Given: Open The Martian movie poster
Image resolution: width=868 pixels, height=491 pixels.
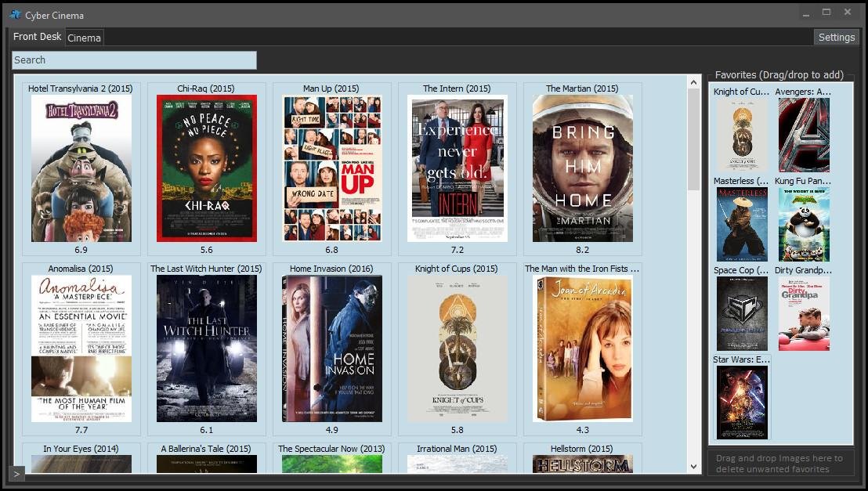Looking at the screenshot, I should click(583, 168).
